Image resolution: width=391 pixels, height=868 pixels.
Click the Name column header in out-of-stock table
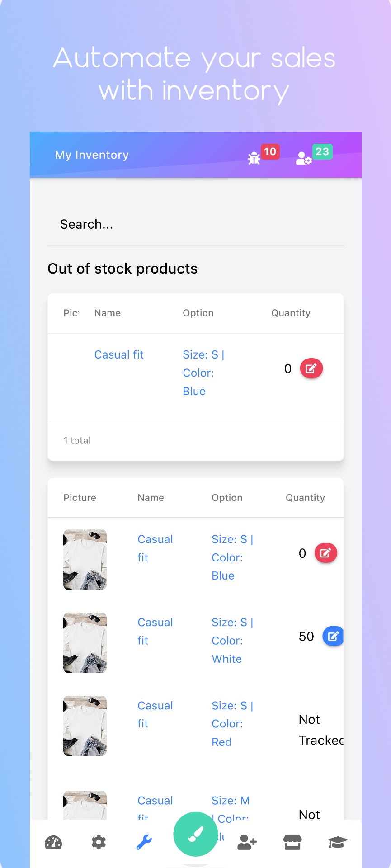click(x=108, y=313)
